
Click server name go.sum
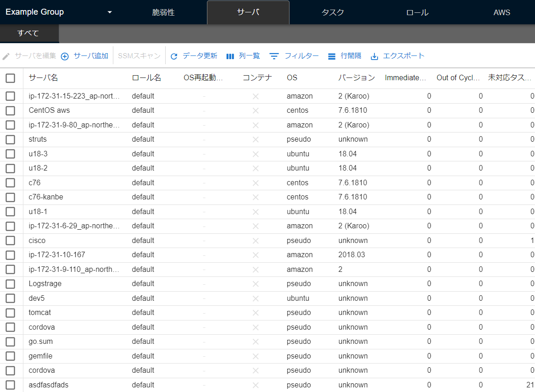40,342
